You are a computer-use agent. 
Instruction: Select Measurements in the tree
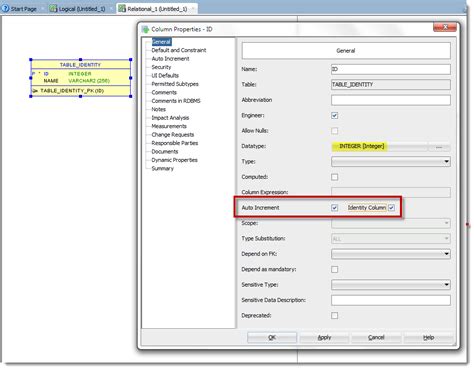(x=169, y=126)
